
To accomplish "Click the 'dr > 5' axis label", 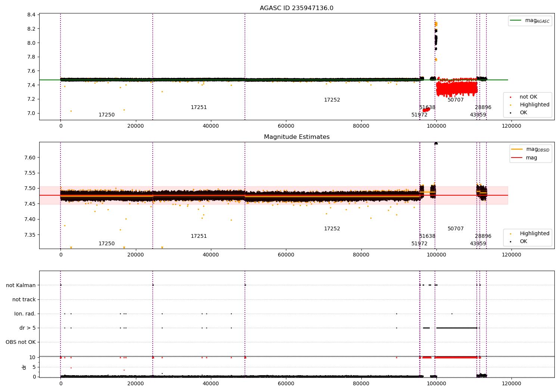I will tap(28, 328).
